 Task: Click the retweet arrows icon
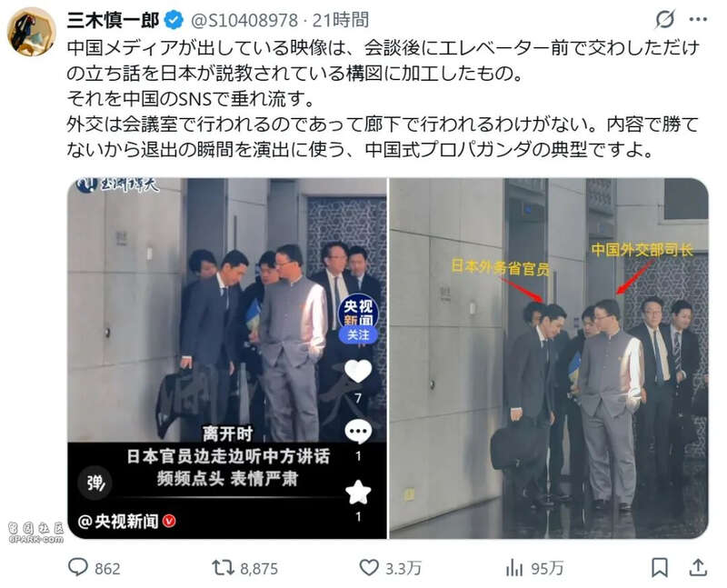pyautogui.click(x=223, y=568)
